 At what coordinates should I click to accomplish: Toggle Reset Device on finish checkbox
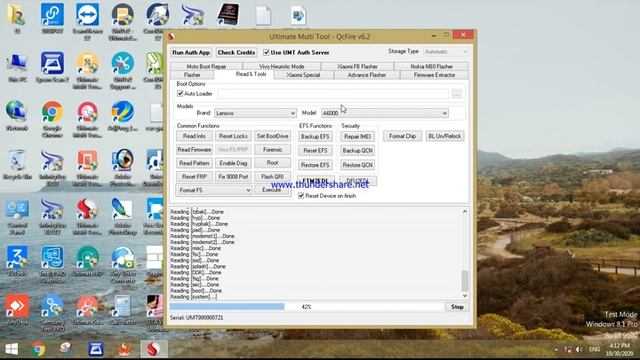tap(301, 196)
